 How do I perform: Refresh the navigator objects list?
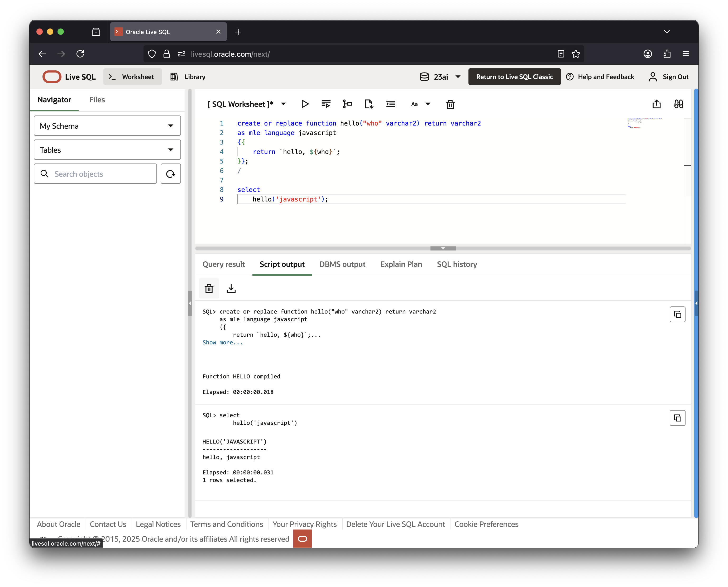coord(170,174)
